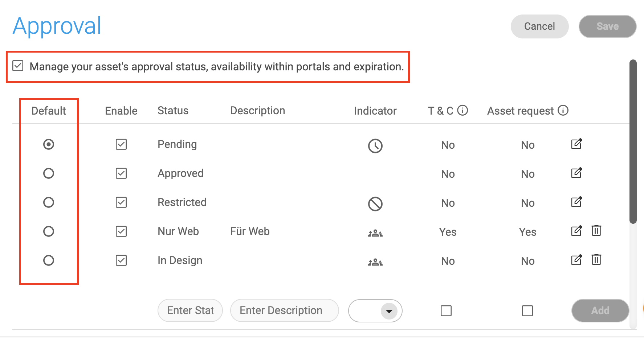Open edit for the Restricted status
644x338 pixels.
pos(576,202)
